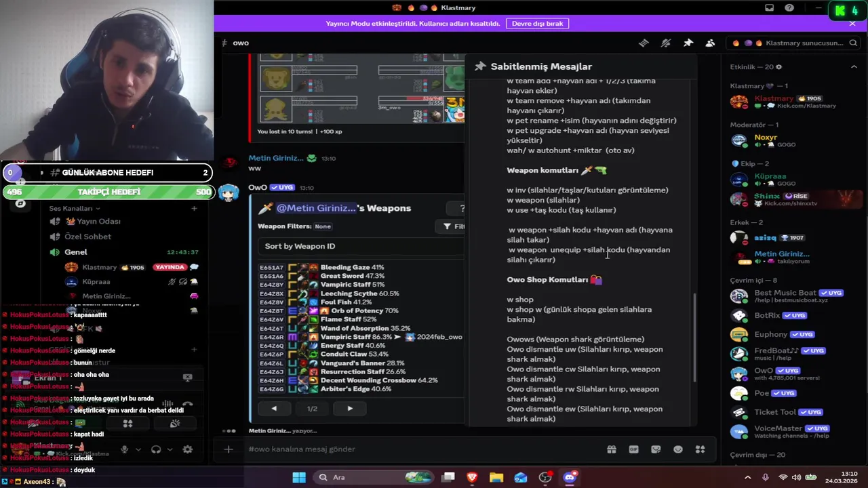This screenshot has width=868, height=488.
Task: Select Poe bot in member list
Action: point(793,393)
